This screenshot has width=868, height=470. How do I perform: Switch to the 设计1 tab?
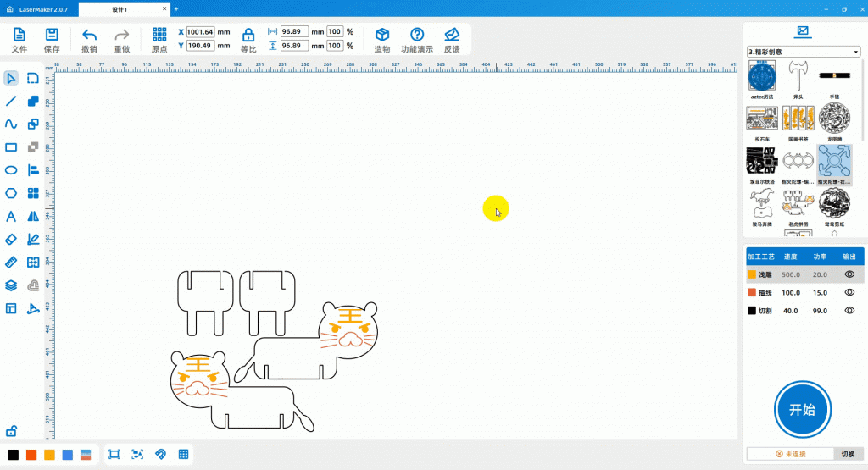pyautogui.click(x=120, y=8)
